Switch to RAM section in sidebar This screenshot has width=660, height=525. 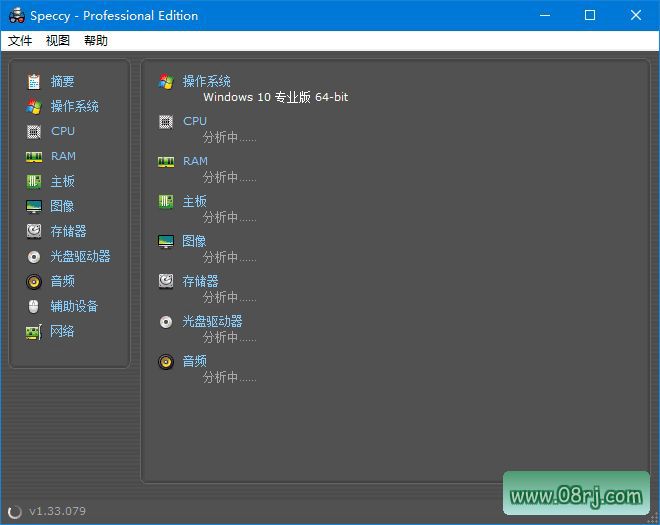[63, 156]
